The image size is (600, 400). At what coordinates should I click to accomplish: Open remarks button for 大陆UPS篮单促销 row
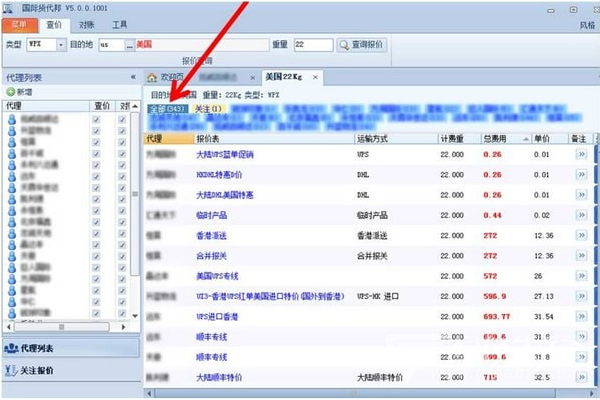coord(581,155)
